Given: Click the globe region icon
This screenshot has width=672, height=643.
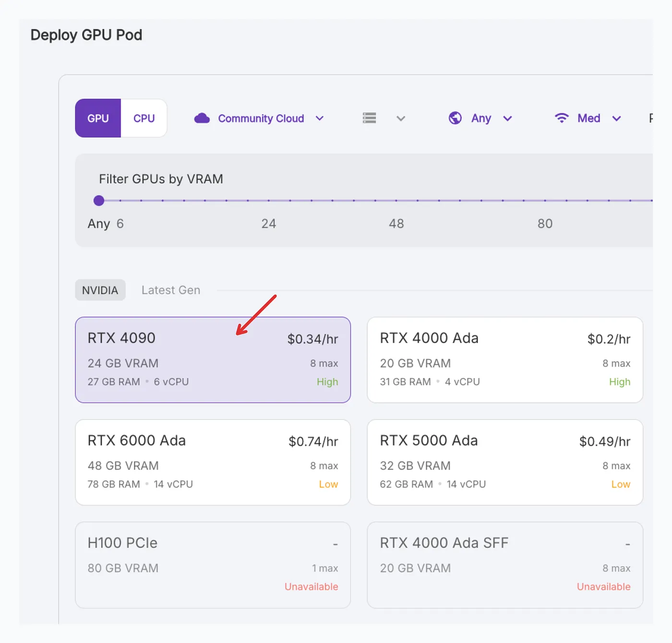Looking at the screenshot, I should (x=455, y=118).
